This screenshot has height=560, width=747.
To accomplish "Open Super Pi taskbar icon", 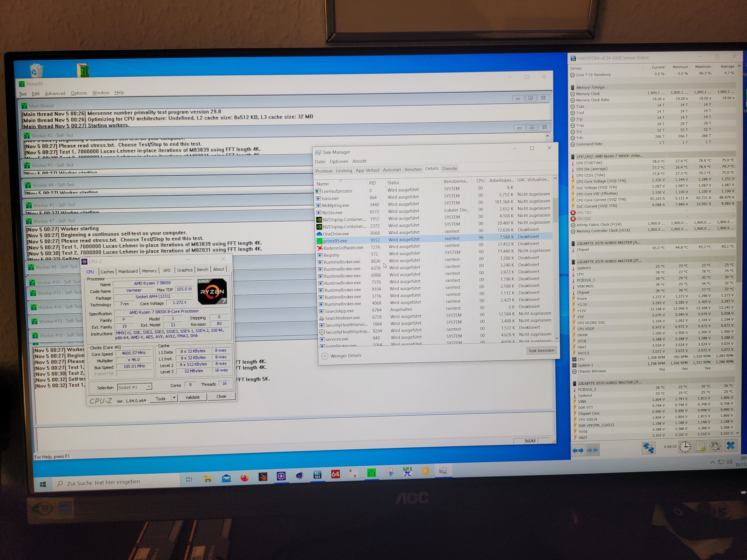I will pos(407,471).
